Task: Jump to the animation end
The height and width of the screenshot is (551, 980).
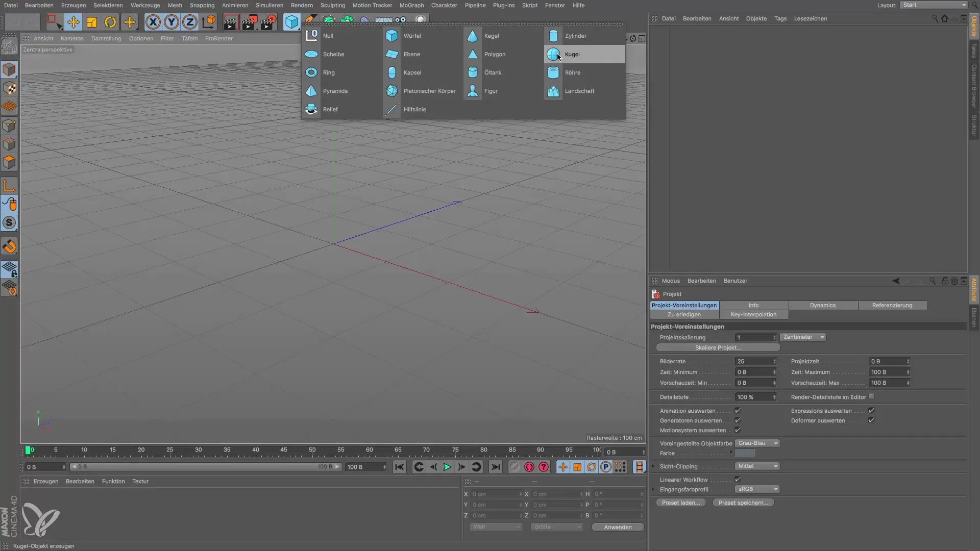Action: click(496, 467)
